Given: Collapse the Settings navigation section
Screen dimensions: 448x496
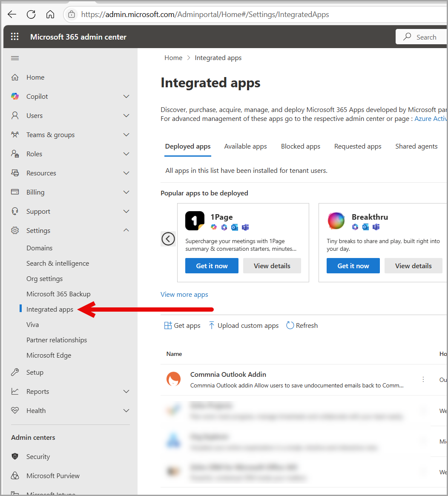Looking at the screenshot, I should [126, 230].
